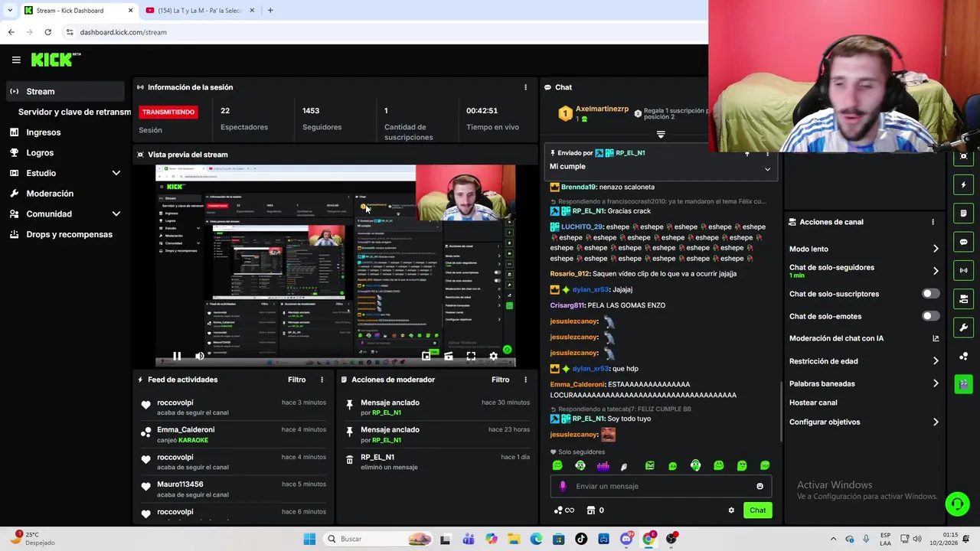Mute the stream preview volume
980x551 pixels.
[x=200, y=356]
